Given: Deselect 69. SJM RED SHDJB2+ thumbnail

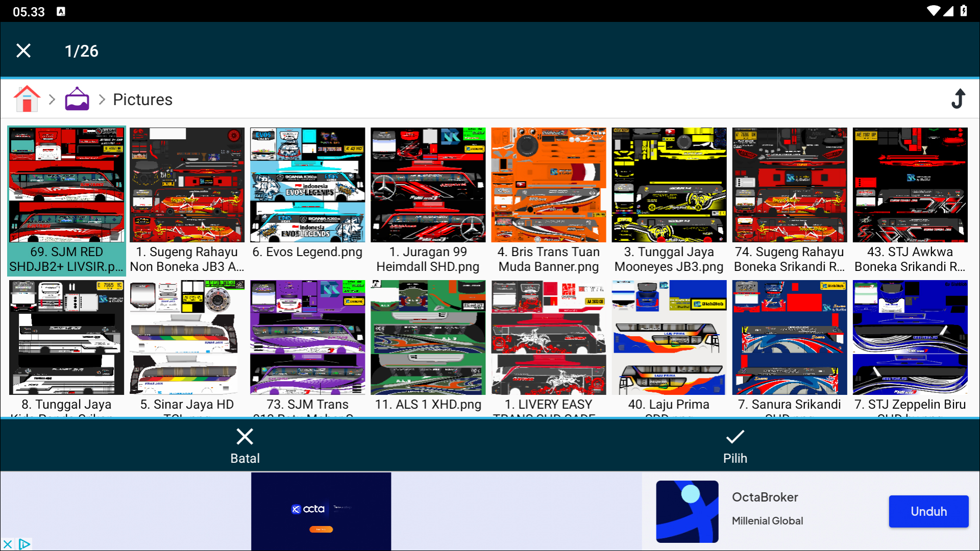Looking at the screenshot, I should click(66, 186).
